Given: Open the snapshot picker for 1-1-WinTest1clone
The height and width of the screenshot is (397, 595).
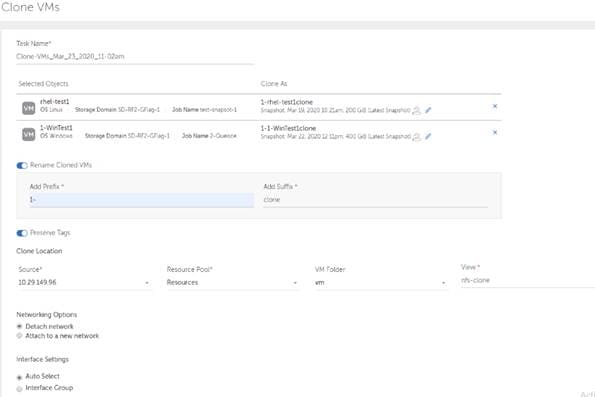Looking at the screenshot, I should point(416,137).
